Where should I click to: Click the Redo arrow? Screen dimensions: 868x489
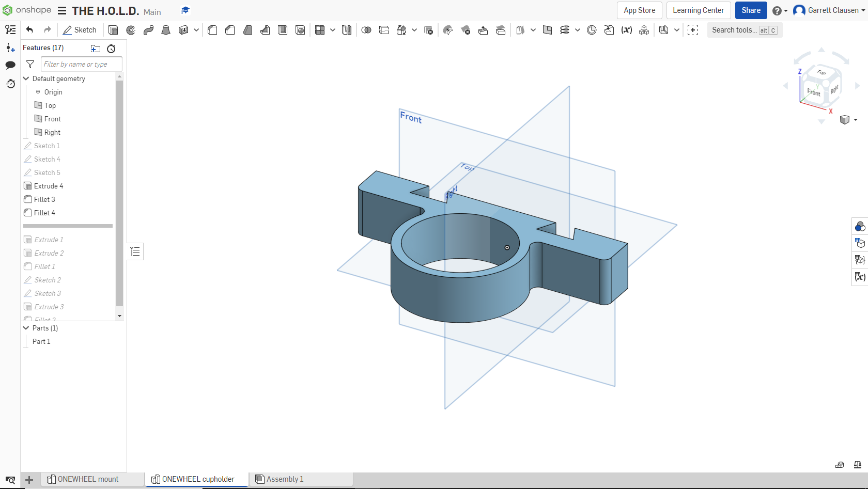click(x=48, y=30)
